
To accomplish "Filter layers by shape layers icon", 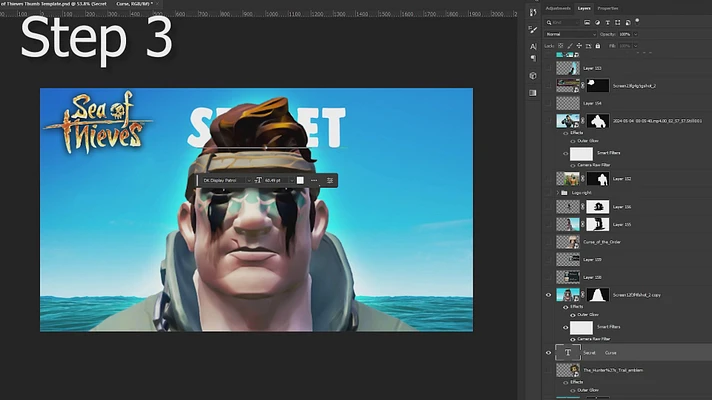I will pyautogui.click(x=618, y=22).
